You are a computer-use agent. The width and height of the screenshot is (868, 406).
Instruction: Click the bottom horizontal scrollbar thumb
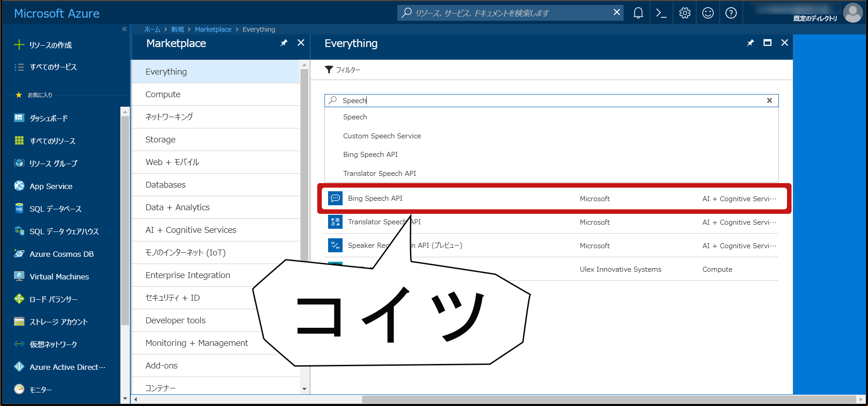click(x=609, y=400)
